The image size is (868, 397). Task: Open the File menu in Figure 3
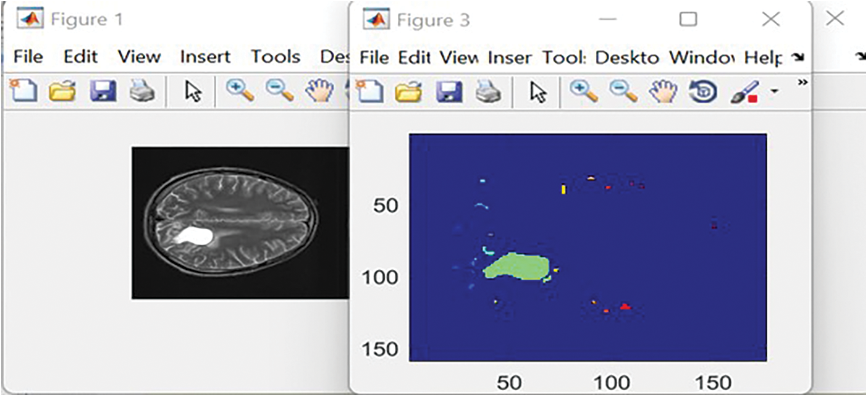374,57
